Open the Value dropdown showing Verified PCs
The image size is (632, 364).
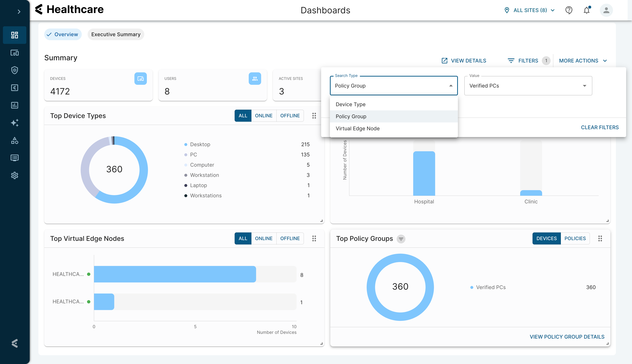click(x=528, y=86)
